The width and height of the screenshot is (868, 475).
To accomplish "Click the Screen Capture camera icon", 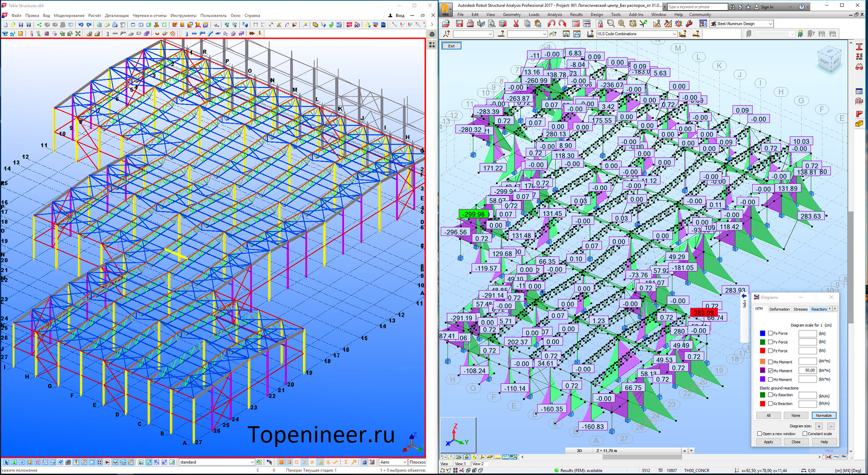I will click(503, 24).
